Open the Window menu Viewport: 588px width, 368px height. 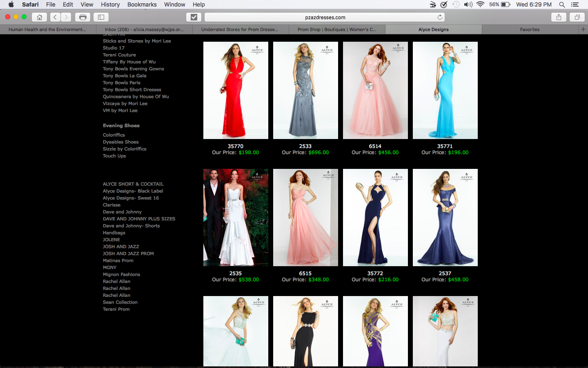pyautogui.click(x=175, y=4)
